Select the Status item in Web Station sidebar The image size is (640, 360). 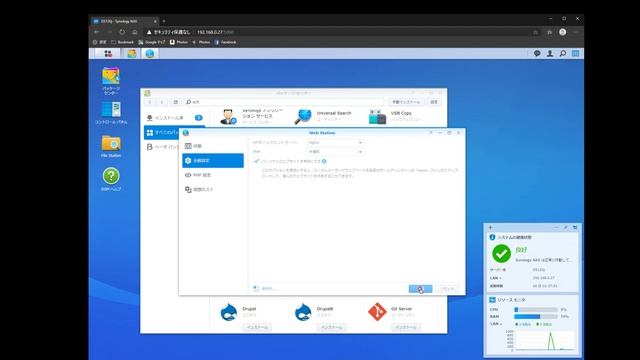coord(213,146)
